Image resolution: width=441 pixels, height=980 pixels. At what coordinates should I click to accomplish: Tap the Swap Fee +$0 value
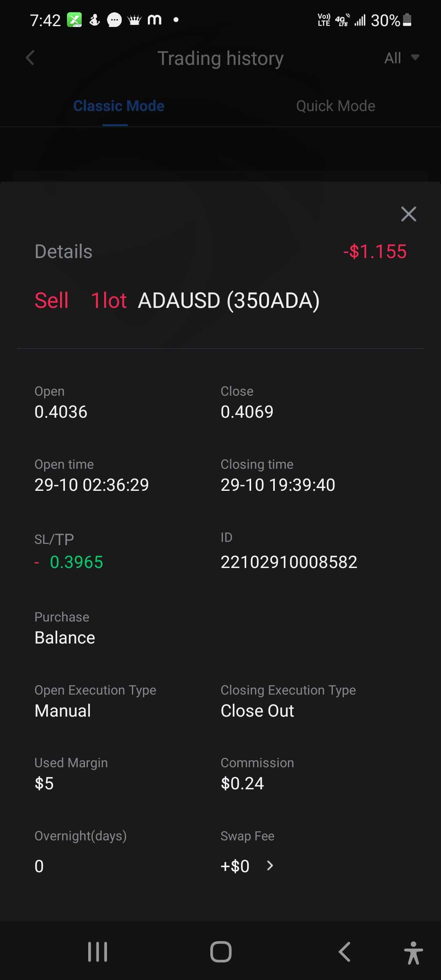coord(235,866)
